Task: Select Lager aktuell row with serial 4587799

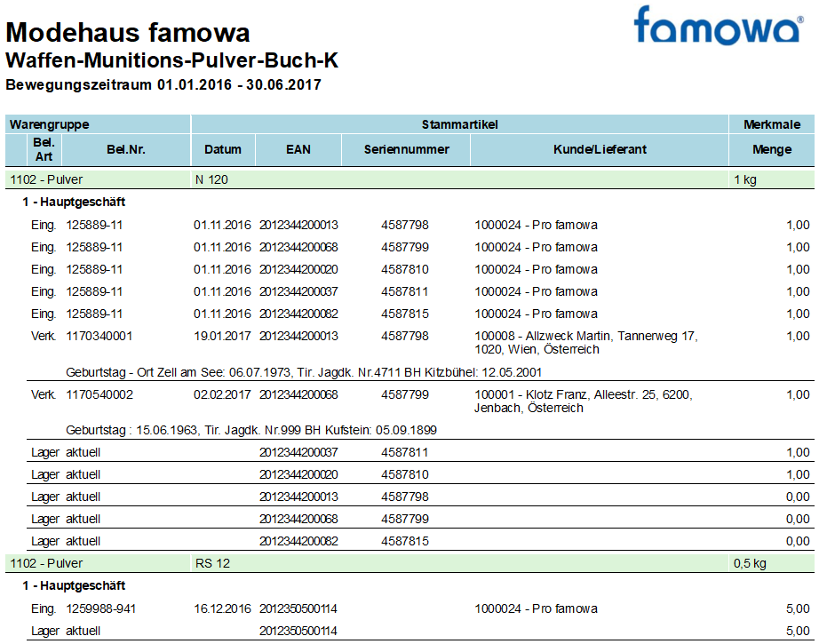Action: point(420,519)
